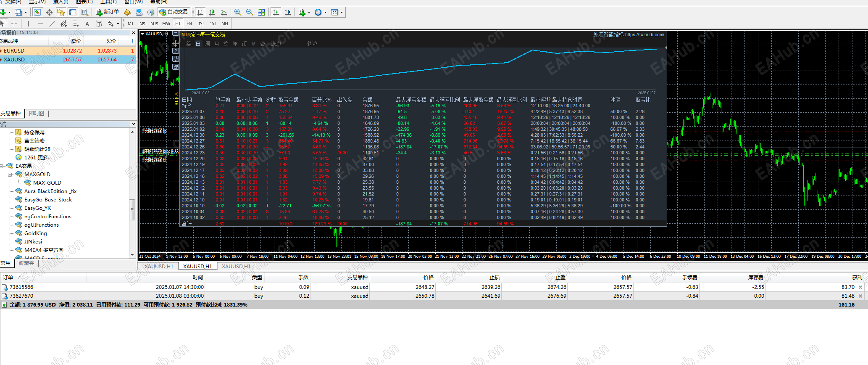Switch to the 即时图 tick chart tab
868x365 pixels.
(x=37, y=114)
